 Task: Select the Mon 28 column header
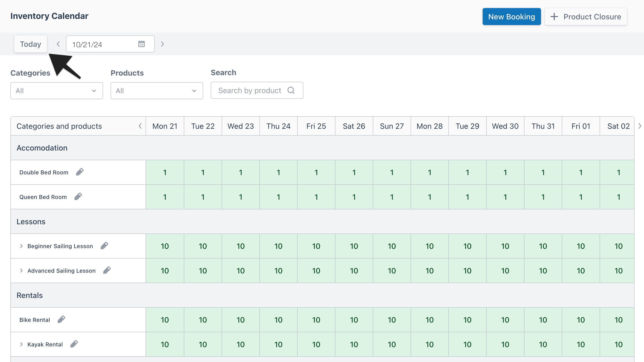point(429,126)
